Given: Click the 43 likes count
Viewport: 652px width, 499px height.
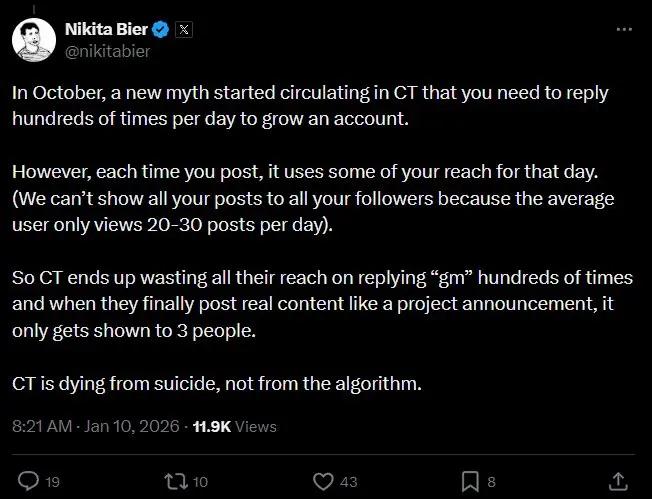Looking at the screenshot, I should tap(348, 482).
